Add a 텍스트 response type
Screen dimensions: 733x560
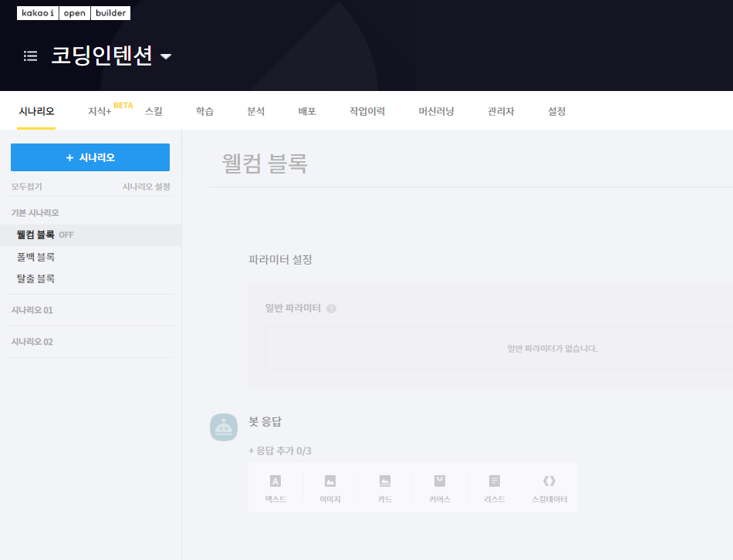[275, 488]
